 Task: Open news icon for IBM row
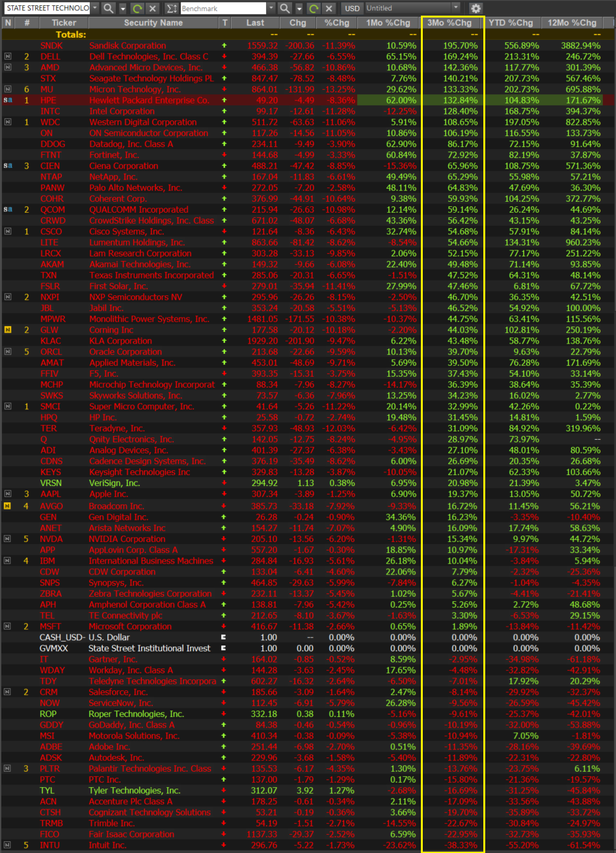(8, 561)
